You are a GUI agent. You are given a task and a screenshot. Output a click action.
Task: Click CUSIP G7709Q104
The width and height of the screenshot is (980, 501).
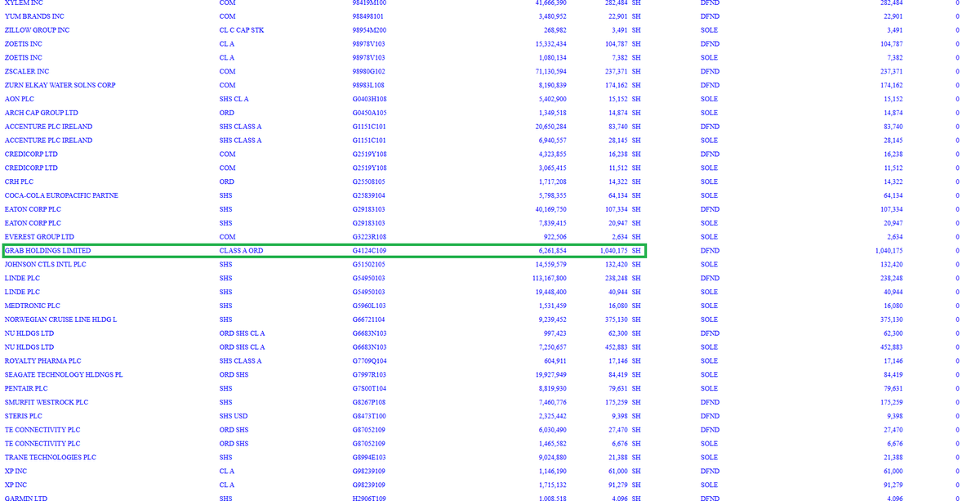point(370,360)
